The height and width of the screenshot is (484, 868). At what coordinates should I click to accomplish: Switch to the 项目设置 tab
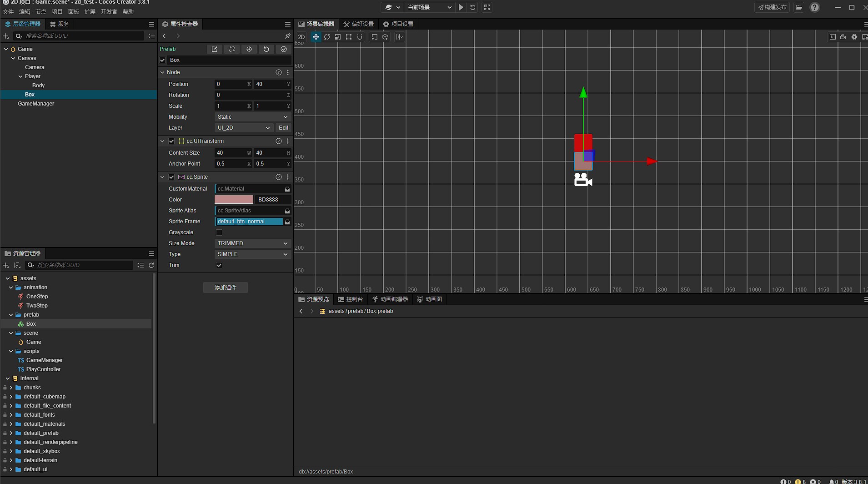point(398,24)
